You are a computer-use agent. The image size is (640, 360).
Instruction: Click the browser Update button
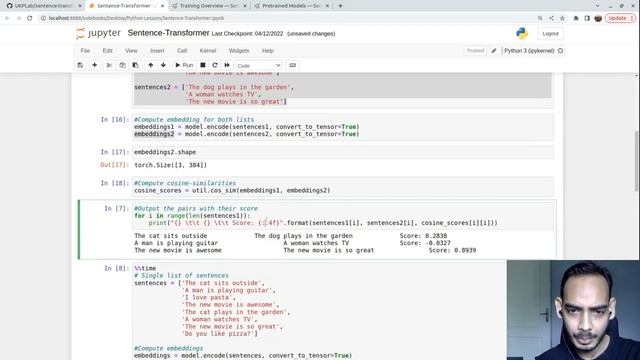[x=620, y=18]
